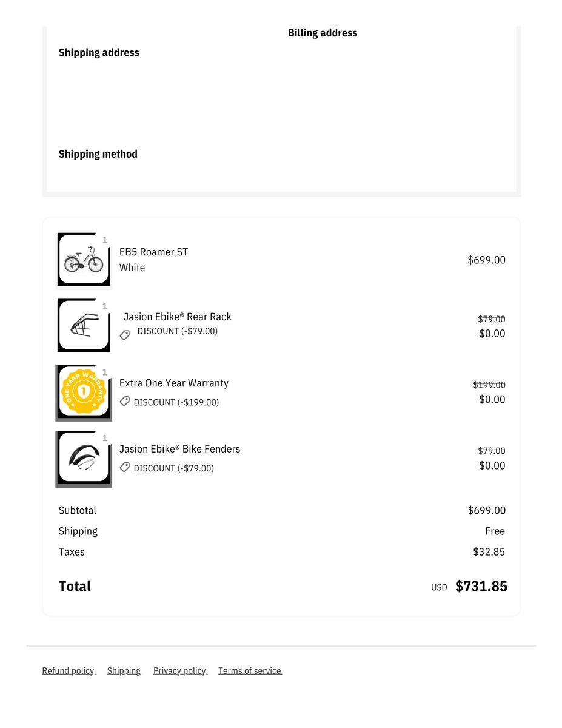Open the Privacy policy link
Screen dimensions: 562x728
click(179, 670)
